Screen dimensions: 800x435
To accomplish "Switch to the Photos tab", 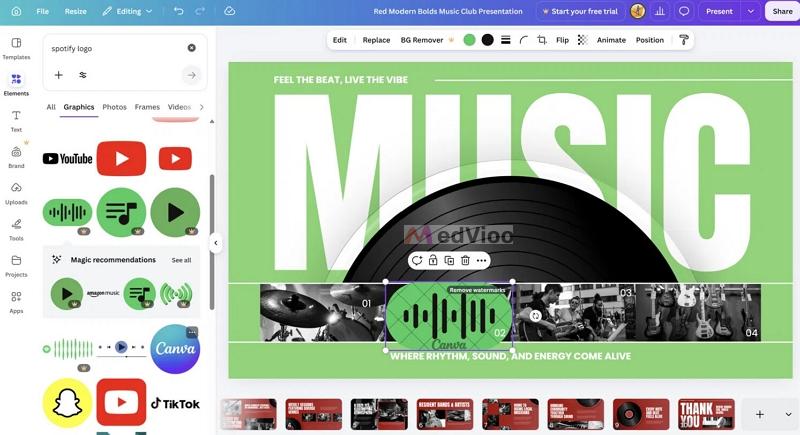I will click(114, 107).
